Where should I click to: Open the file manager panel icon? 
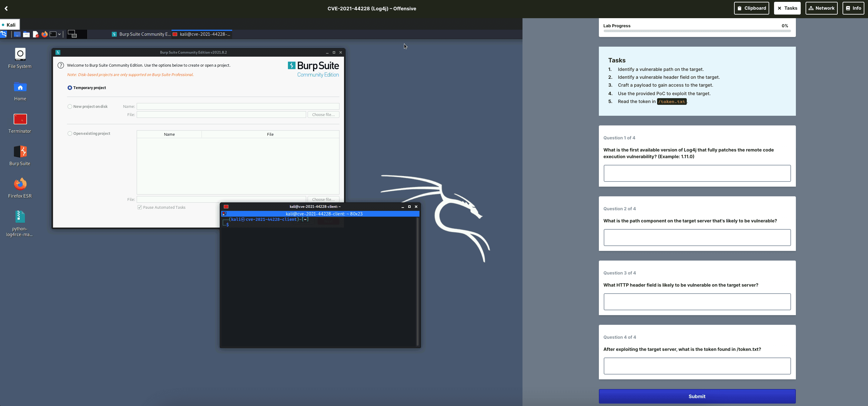click(x=26, y=34)
